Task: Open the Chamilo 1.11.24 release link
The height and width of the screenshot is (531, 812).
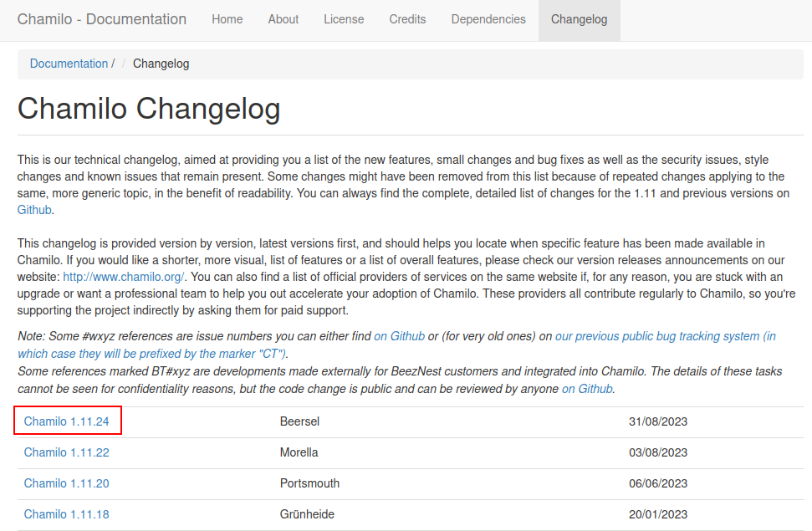Action: click(x=67, y=421)
